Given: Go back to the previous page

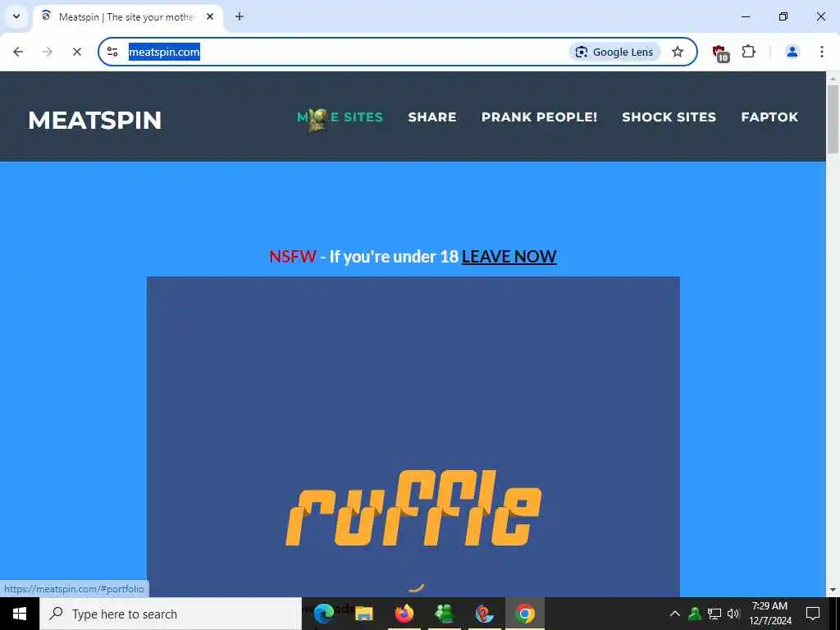Looking at the screenshot, I should point(18,52).
